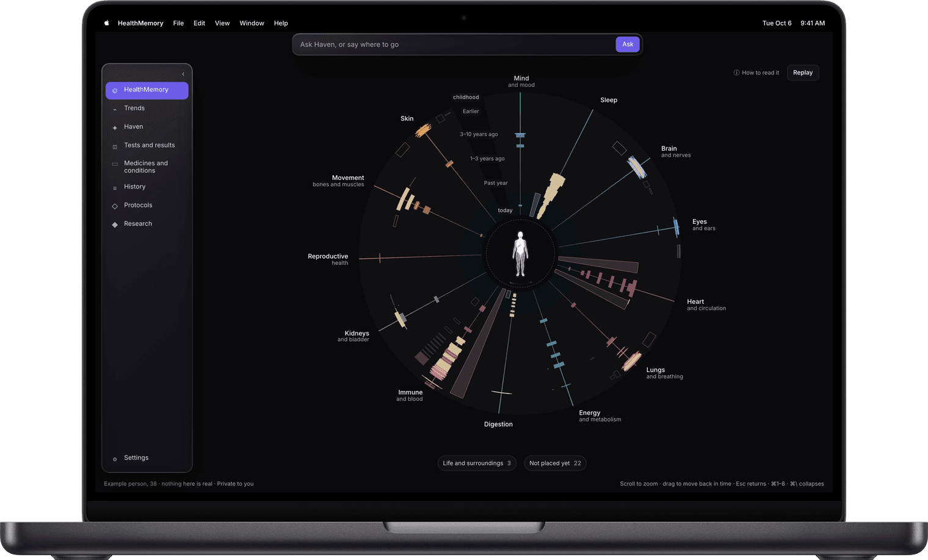
Task: Click the Research filled diamond icon
Action: (x=115, y=224)
